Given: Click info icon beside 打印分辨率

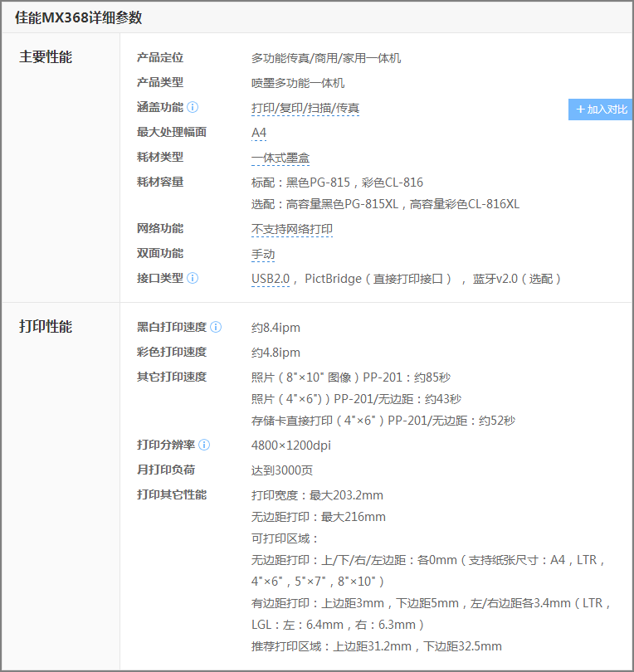Looking at the screenshot, I should click(204, 445).
